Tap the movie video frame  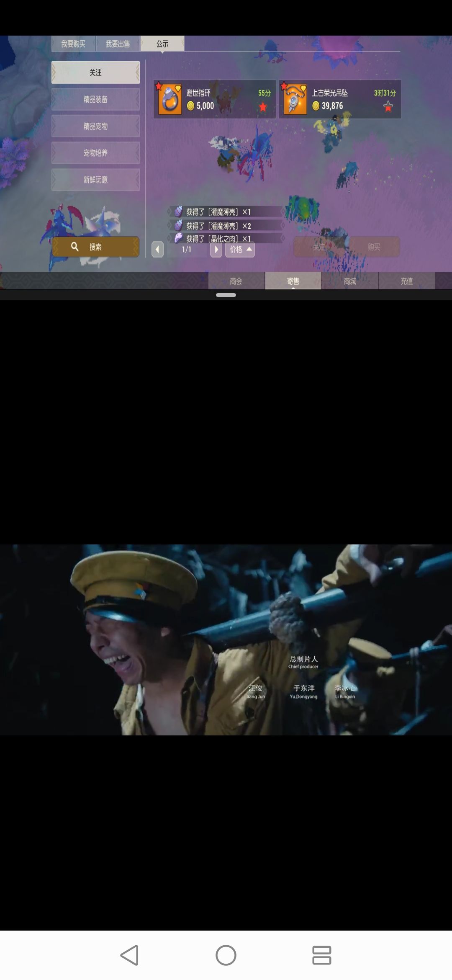tap(226, 640)
